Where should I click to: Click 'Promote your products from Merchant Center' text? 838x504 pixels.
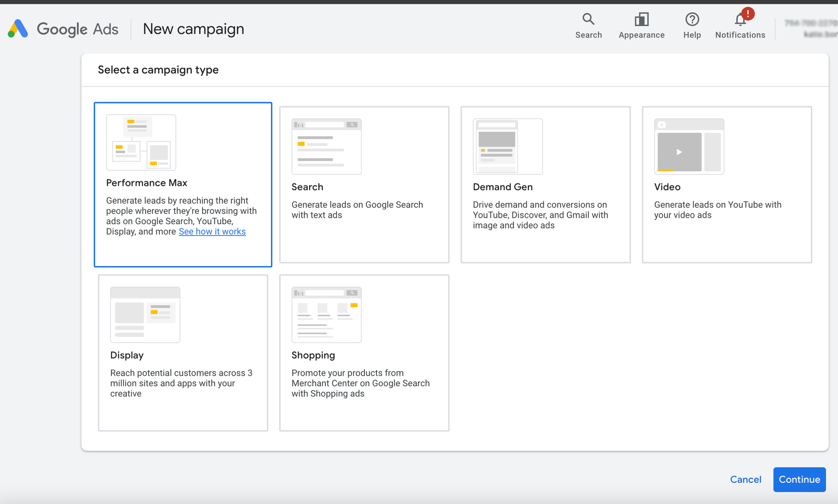click(361, 383)
